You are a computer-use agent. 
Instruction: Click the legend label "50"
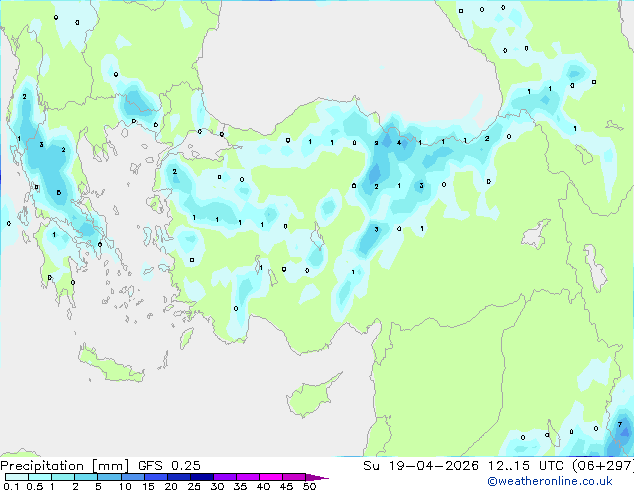point(309,486)
